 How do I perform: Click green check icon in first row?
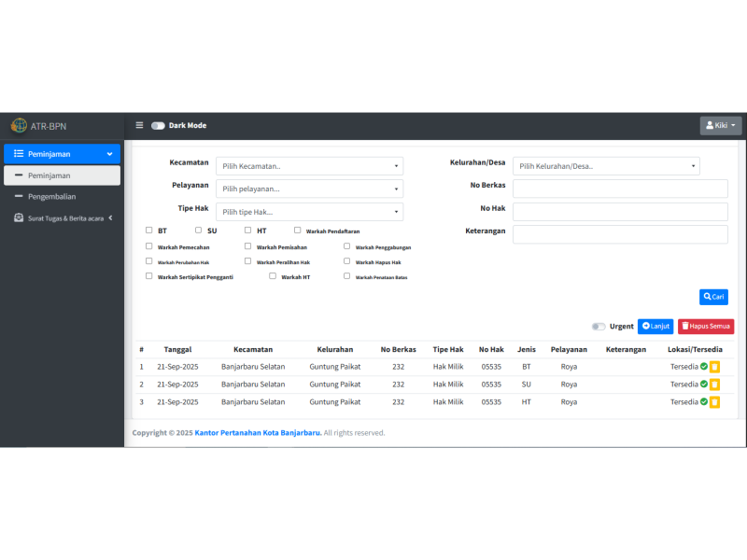(703, 367)
